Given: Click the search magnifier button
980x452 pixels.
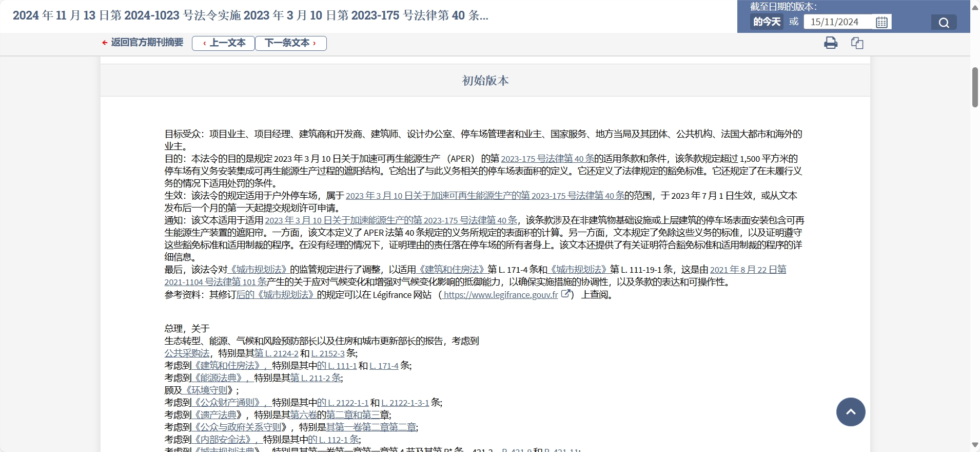Looking at the screenshot, I should pyautogui.click(x=944, y=22).
